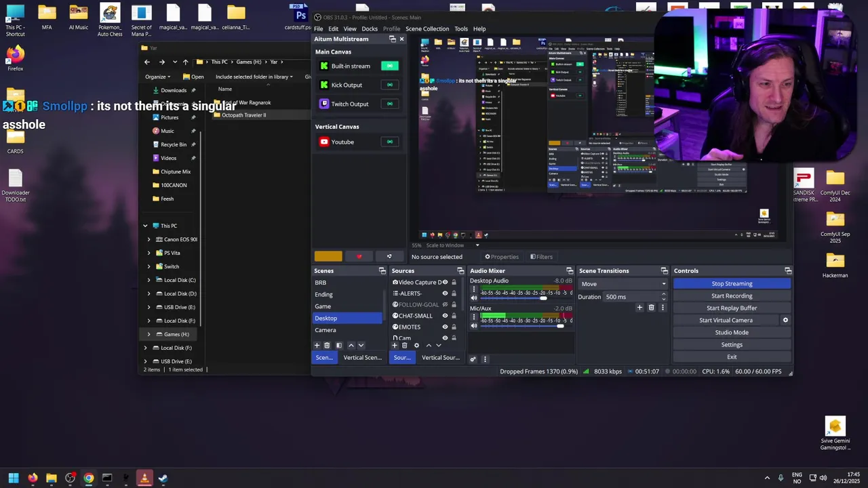
Task: Open Virtual Camera settings gear
Action: tap(785, 320)
